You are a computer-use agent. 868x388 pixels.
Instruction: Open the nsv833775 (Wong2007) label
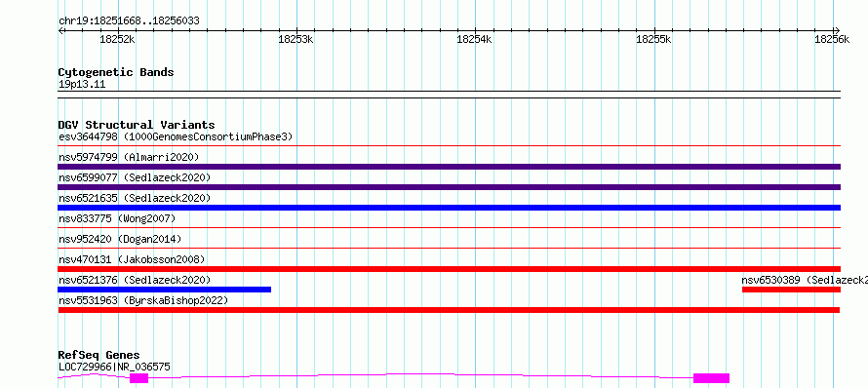(x=117, y=218)
